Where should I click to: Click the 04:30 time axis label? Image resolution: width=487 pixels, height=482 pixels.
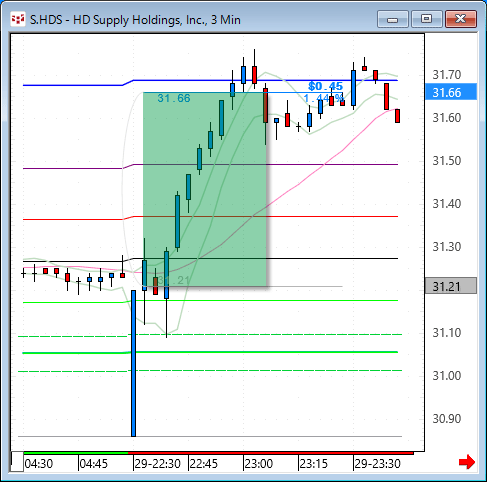[x=39, y=464]
